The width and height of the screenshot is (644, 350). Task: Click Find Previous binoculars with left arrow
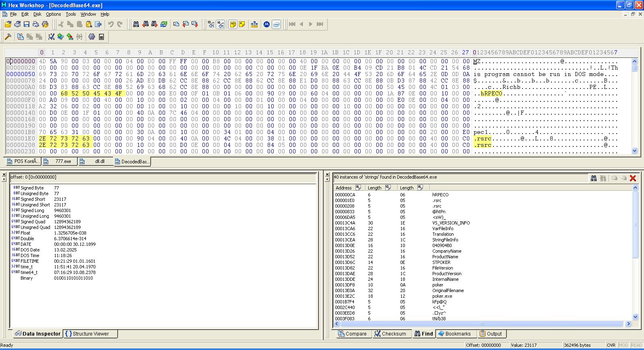(x=145, y=24)
